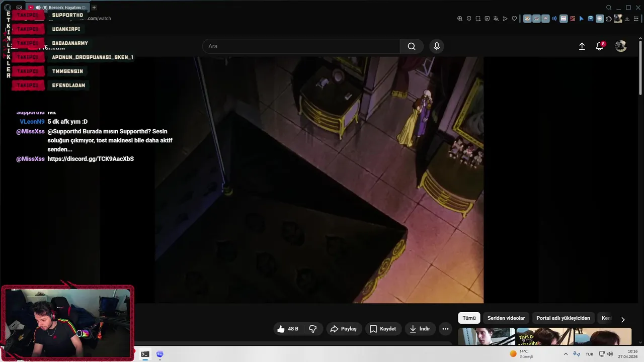Open the network tray icon
The width and height of the screenshot is (644, 362).
tap(602, 354)
